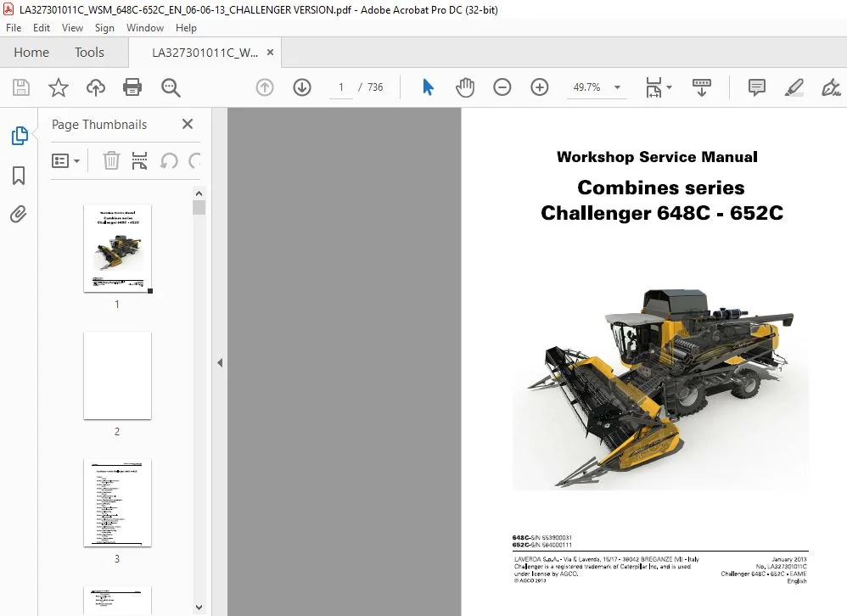This screenshot has height=616, width=847.
Task: Open thumbnail options dropdown menu
Action: pos(66,161)
